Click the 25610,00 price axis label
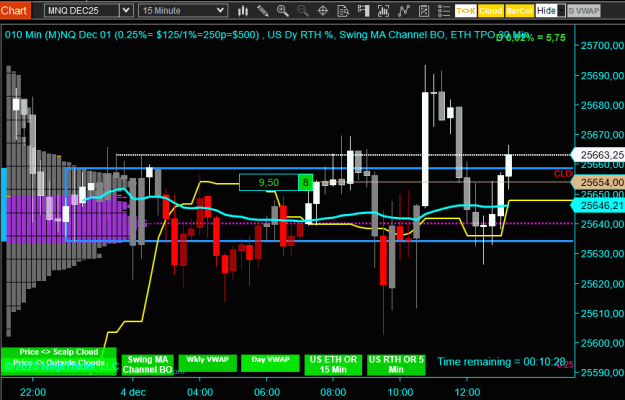Image resolution: width=625 pixels, height=400 pixels. tap(602, 314)
